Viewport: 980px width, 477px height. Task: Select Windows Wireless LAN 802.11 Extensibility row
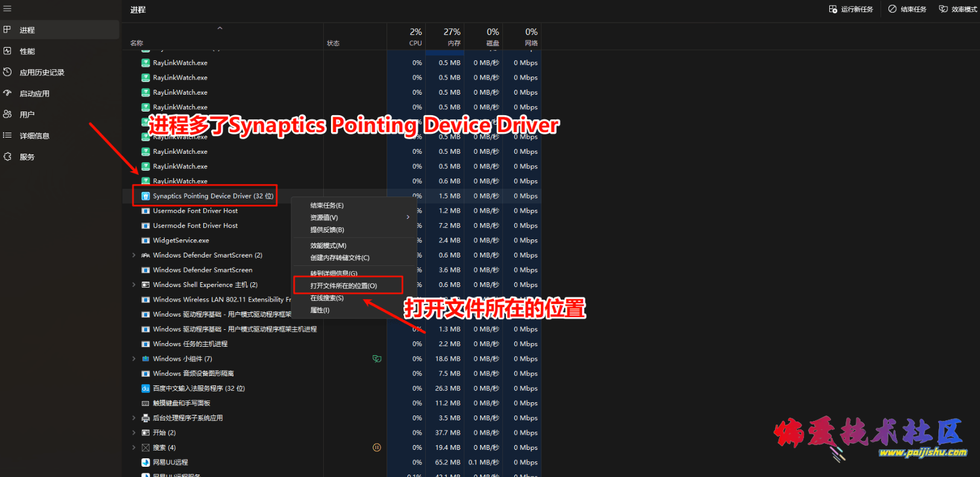click(222, 300)
